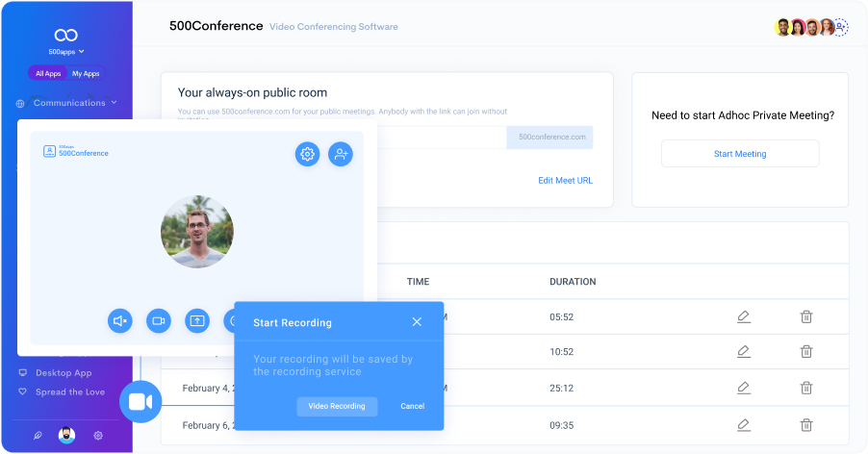This screenshot has height=454, width=868.
Task: Click the edit pencil for 25:12 recording
Action: click(x=743, y=389)
